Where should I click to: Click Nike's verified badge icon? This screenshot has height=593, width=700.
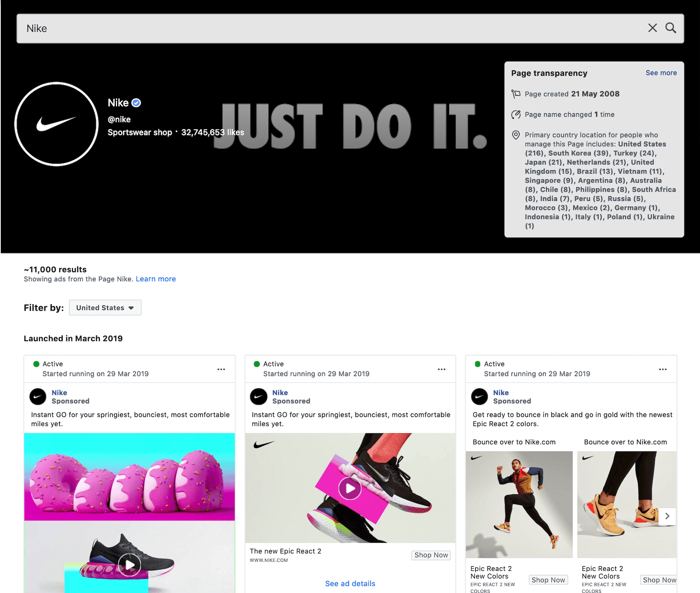[136, 103]
